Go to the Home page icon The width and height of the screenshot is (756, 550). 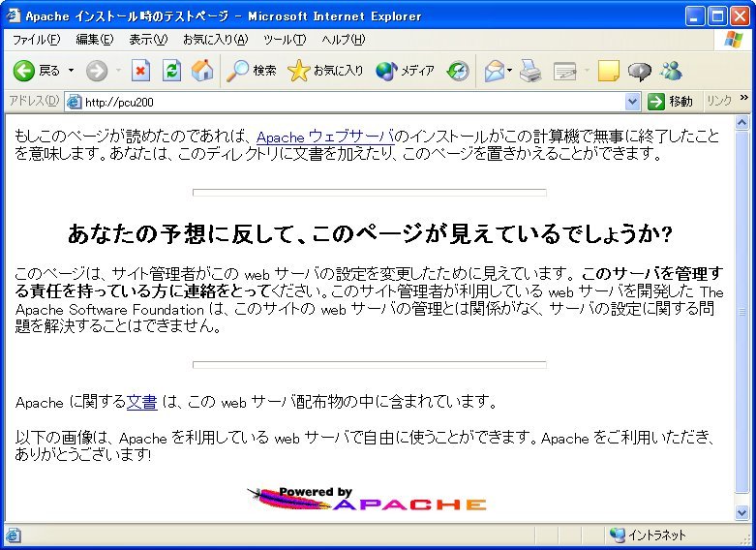point(202,72)
